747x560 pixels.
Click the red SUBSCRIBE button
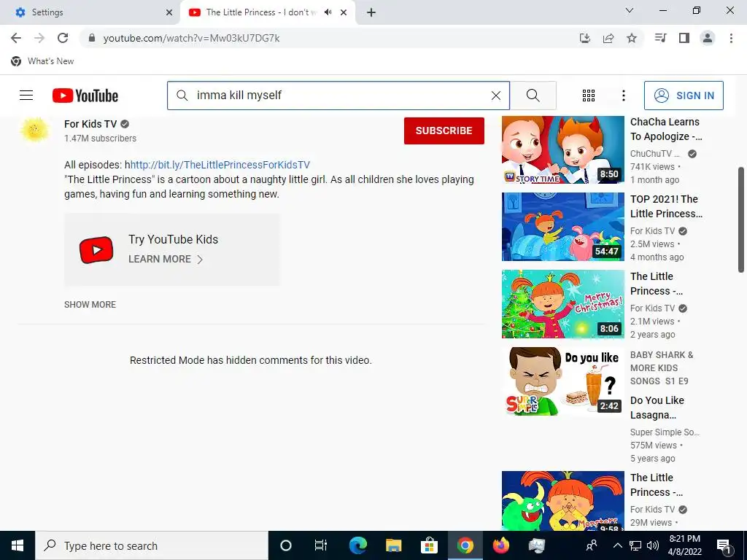(444, 131)
